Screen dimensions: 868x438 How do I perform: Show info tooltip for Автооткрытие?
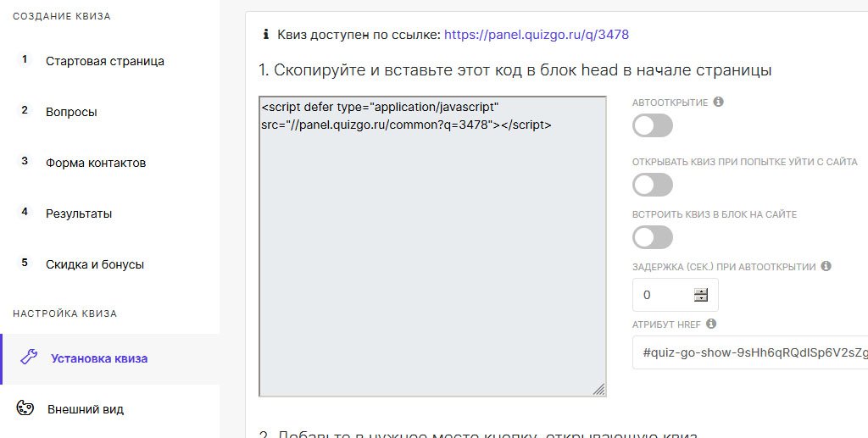(719, 102)
